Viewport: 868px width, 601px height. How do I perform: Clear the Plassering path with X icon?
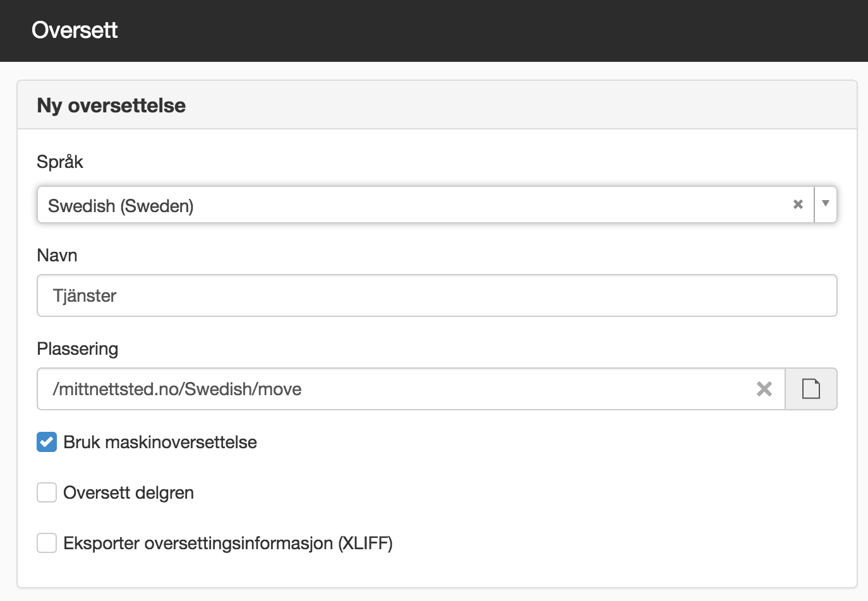[764, 389]
